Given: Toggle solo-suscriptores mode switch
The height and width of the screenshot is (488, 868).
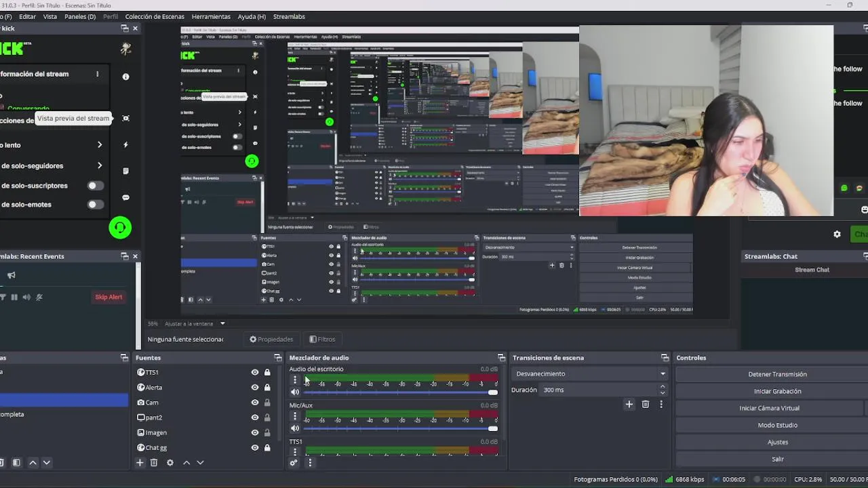Looking at the screenshot, I should pyautogui.click(x=95, y=186).
